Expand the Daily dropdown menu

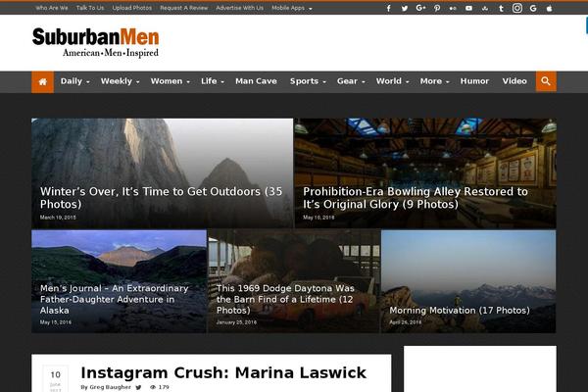[74, 81]
